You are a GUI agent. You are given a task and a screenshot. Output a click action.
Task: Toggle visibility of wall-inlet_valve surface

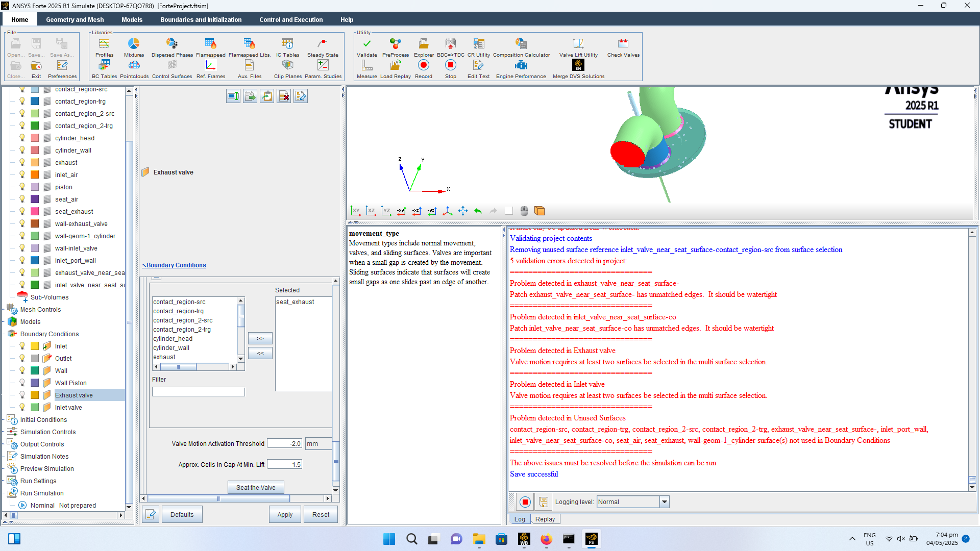tap(22, 248)
